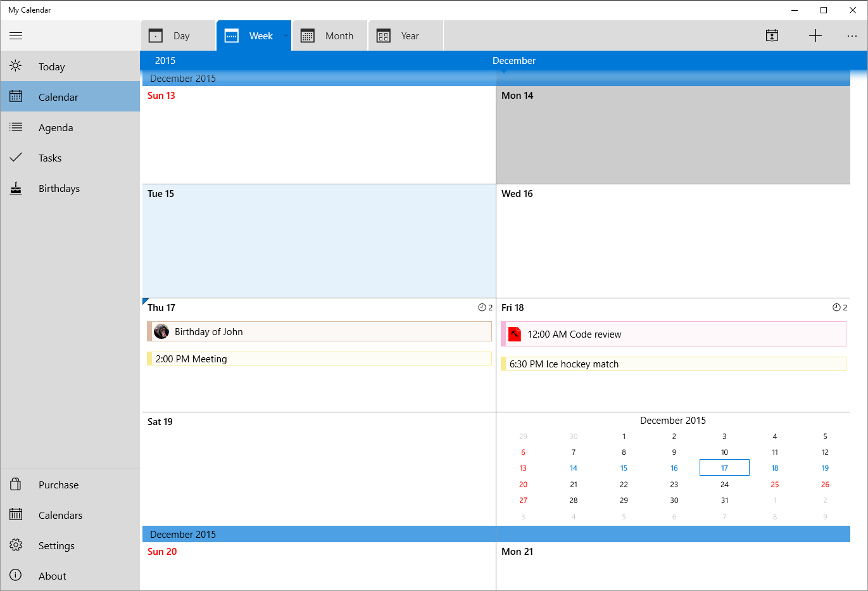868x591 pixels.
Task: Expand the 2015 year header selector
Action: (165, 61)
